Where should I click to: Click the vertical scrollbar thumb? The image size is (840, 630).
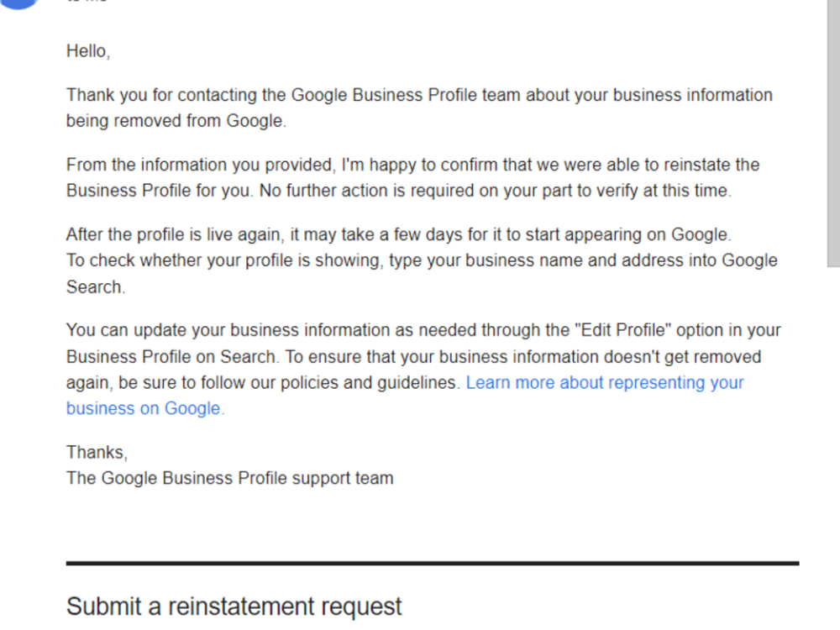coord(833,133)
